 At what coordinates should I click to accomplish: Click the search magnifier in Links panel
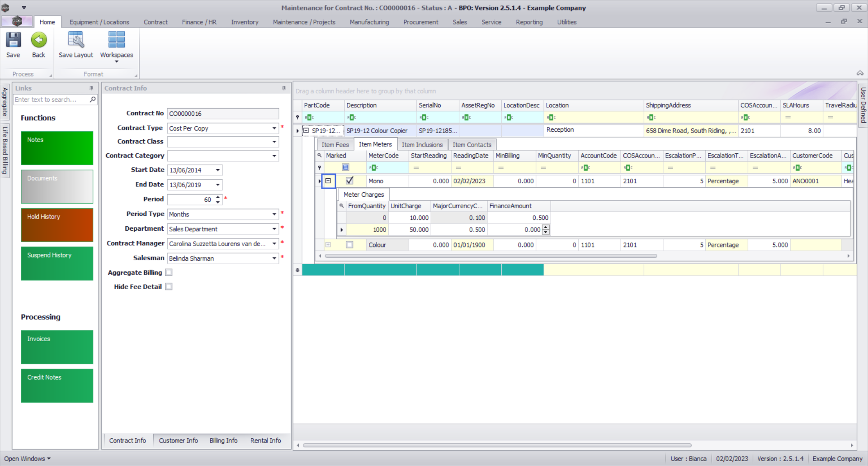93,100
